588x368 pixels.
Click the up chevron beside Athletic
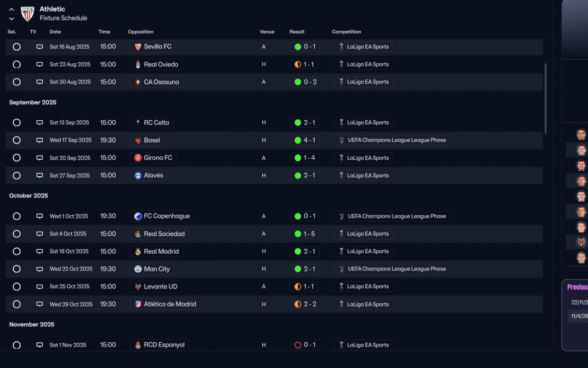[11, 10]
